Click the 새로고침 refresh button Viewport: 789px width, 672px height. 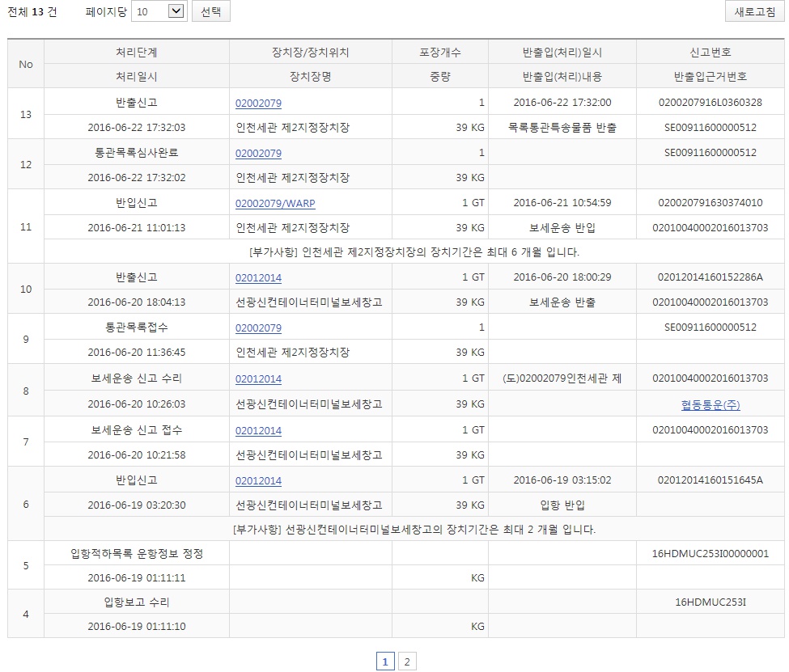[754, 11]
